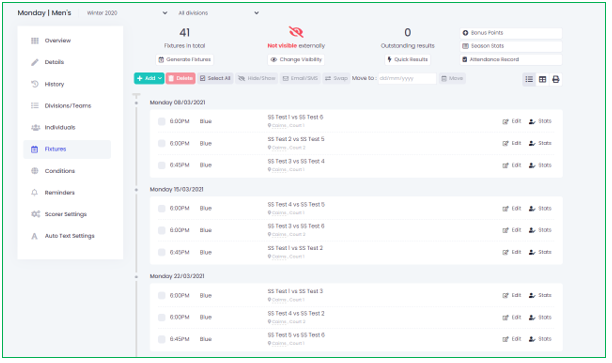The width and height of the screenshot is (612, 363).
Task: Click the printer icon
Action: 556,80
